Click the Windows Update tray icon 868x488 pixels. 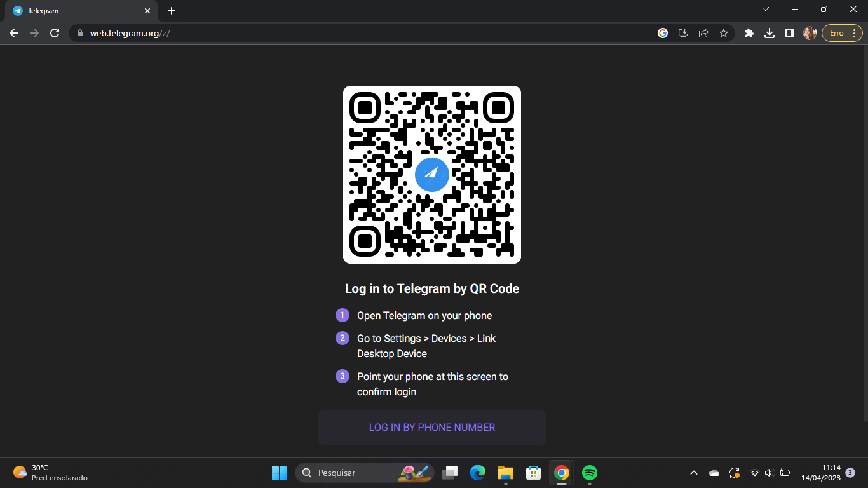[x=735, y=473]
